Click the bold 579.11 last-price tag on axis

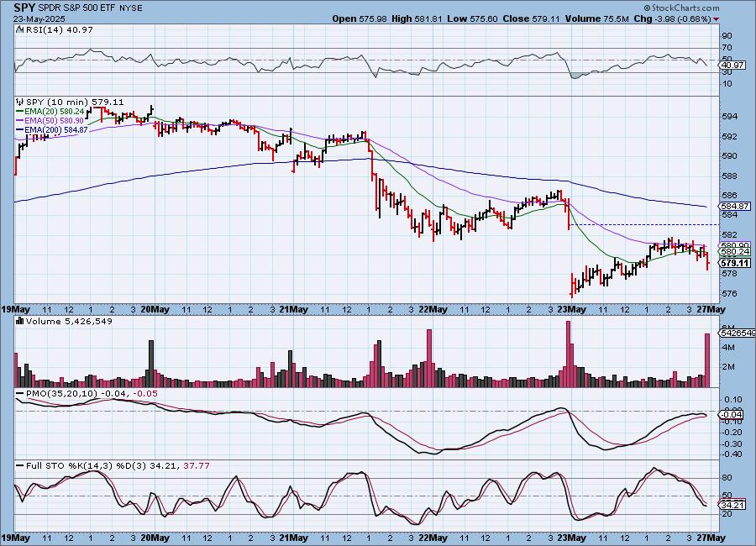(736, 263)
